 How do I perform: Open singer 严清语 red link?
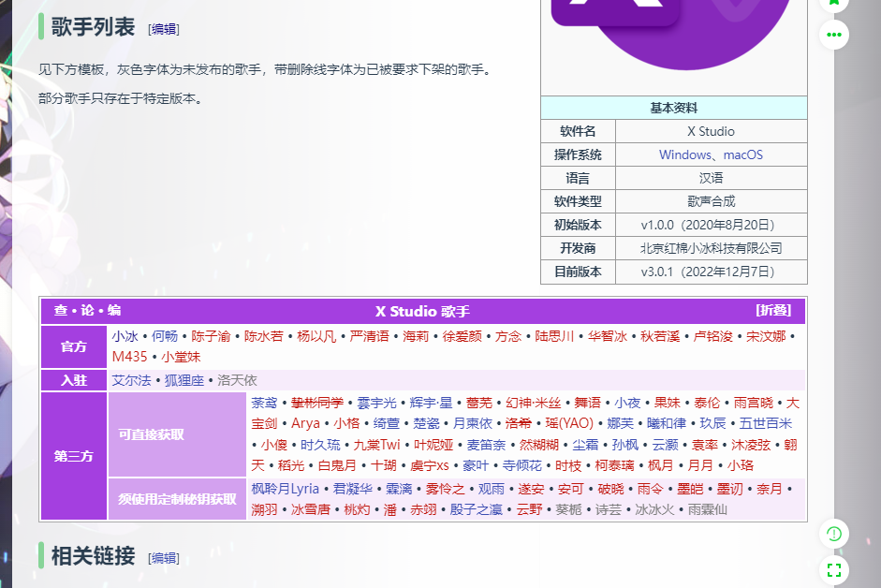[x=369, y=336]
